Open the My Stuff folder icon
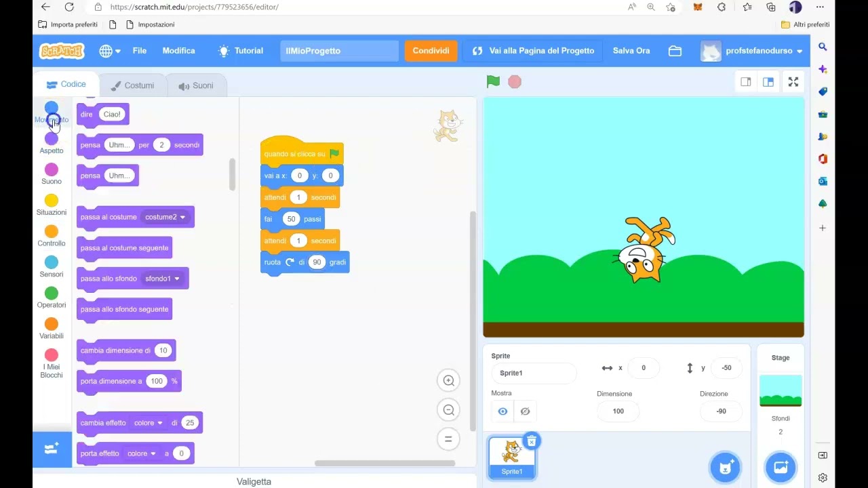The image size is (868, 488). tap(675, 51)
